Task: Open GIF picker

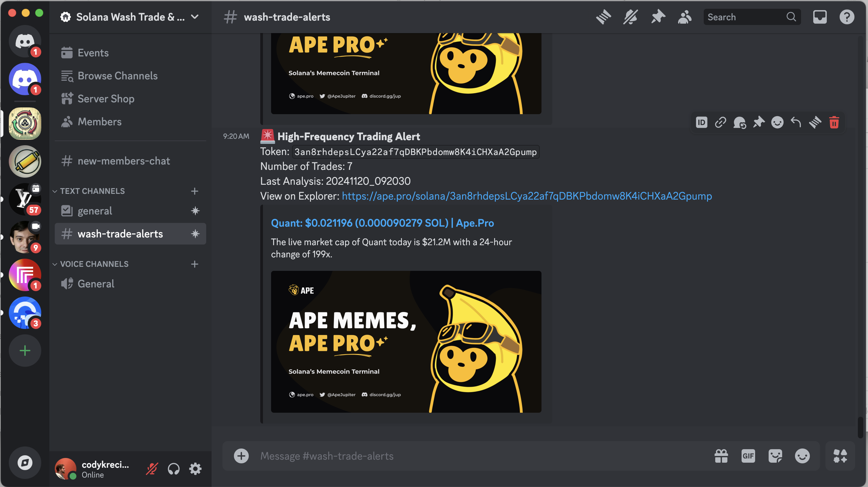Action: (x=748, y=456)
